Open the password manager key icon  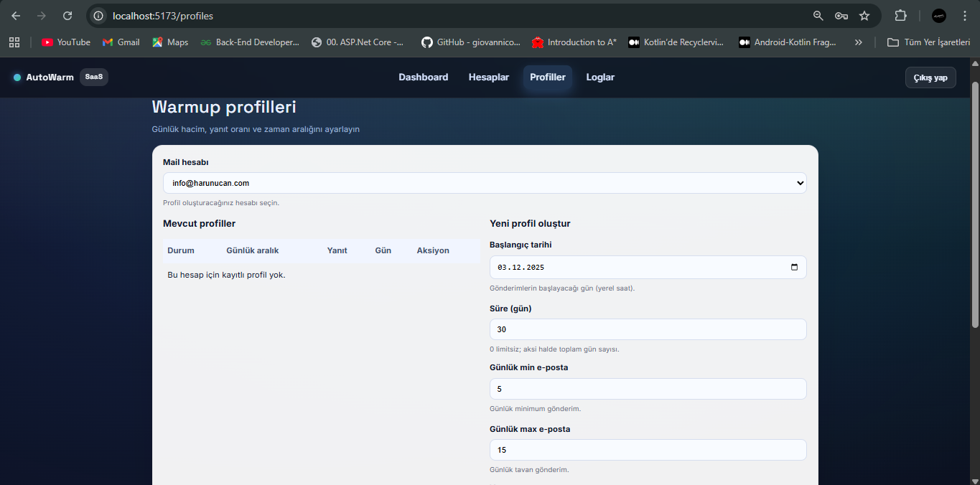click(841, 16)
